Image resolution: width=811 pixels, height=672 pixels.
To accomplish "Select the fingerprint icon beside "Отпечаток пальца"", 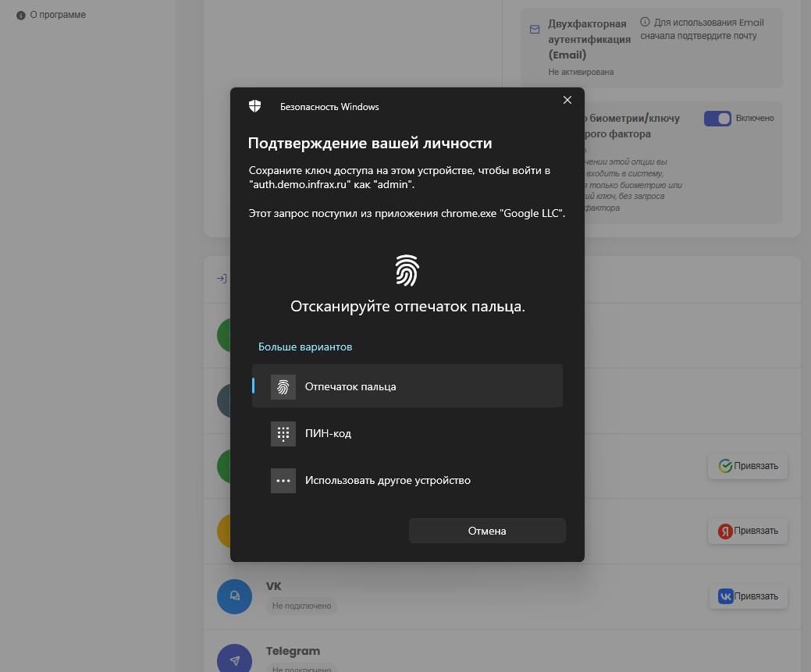I will pos(283,386).
